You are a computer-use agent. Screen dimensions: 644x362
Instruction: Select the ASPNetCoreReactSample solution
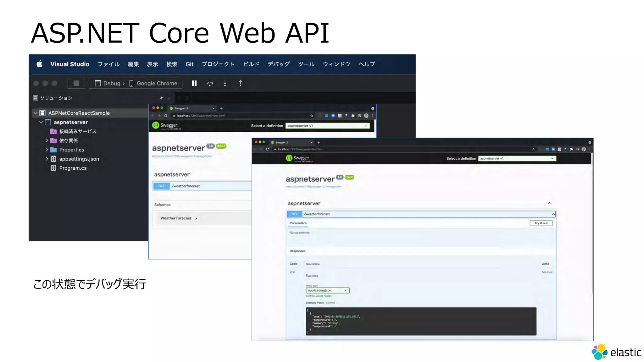79,113
